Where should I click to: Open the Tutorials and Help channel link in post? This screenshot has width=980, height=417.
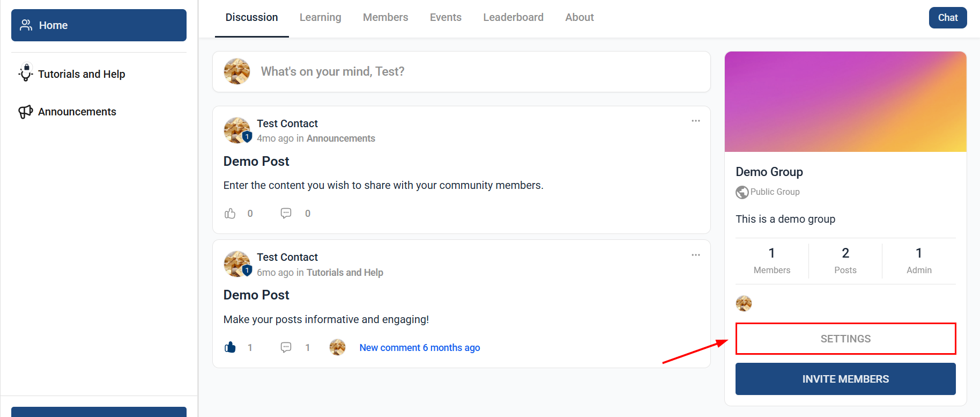[x=345, y=273]
